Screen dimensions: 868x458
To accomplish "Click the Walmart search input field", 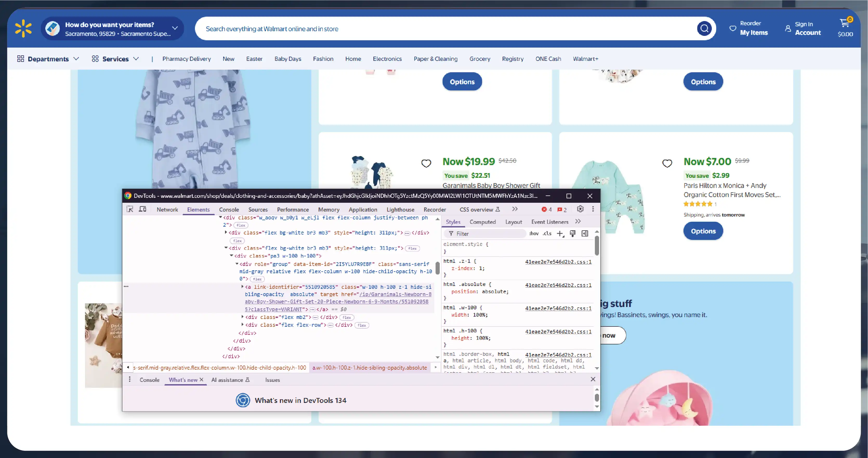I will pyautogui.click(x=445, y=29).
